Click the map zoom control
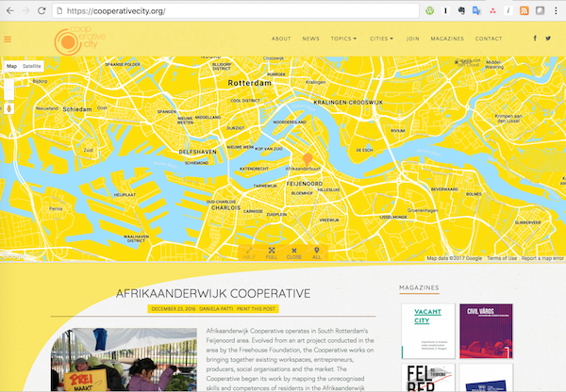The width and height of the screenshot is (566, 392). [x=9, y=89]
